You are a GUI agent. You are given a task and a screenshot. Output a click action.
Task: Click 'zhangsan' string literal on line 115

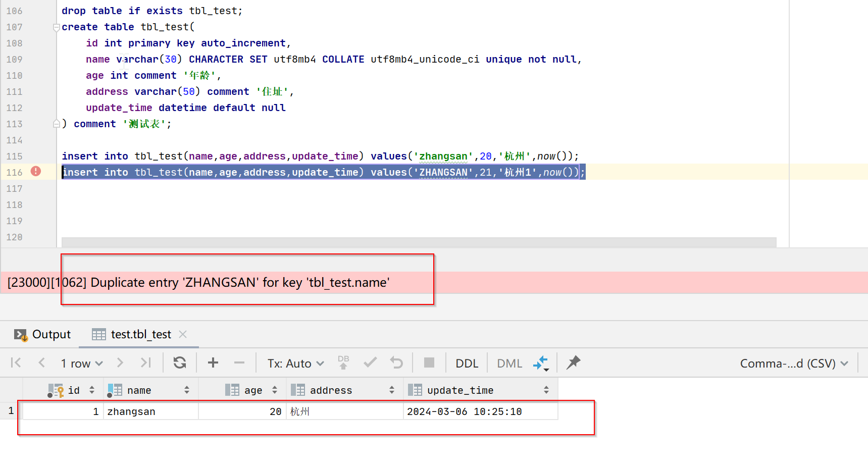443,156
